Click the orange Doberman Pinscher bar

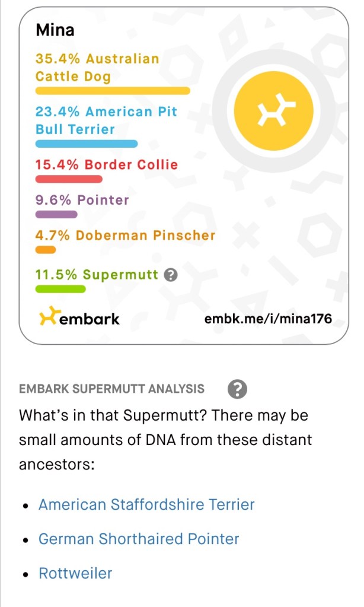46,250
